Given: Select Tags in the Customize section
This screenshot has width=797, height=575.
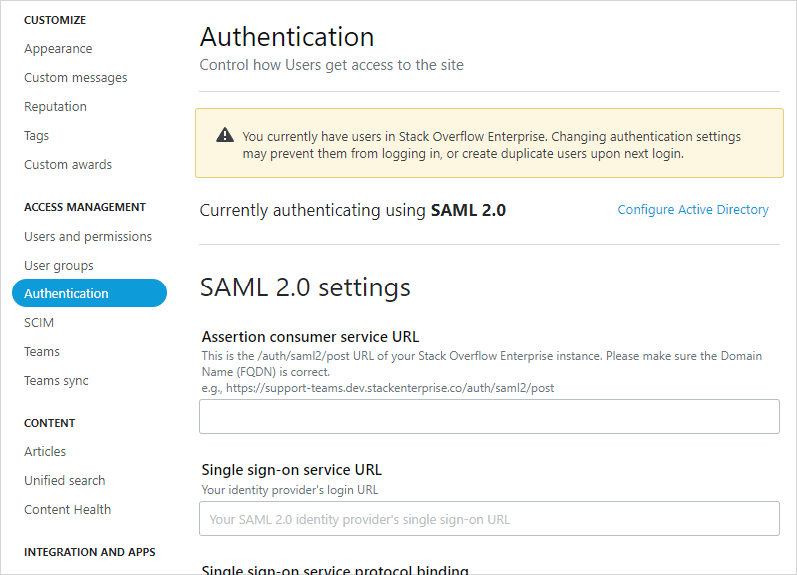Looking at the screenshot, I should click(x=37, y=136).
